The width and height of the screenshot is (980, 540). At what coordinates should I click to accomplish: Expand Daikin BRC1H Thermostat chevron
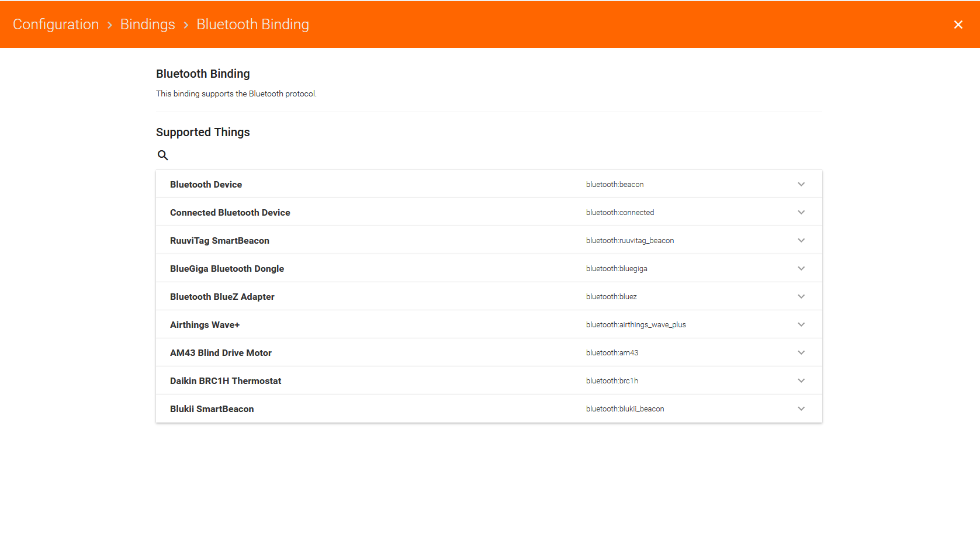click(801, 381)
